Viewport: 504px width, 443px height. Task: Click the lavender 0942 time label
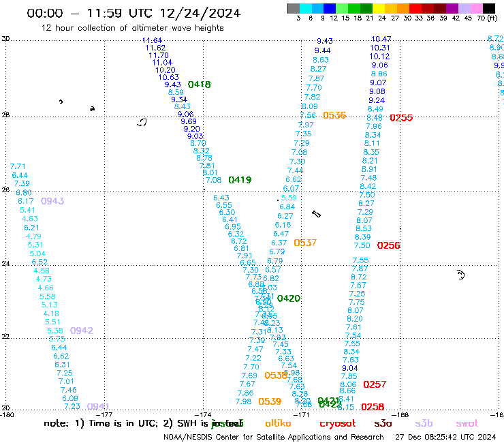click(82, 331)
